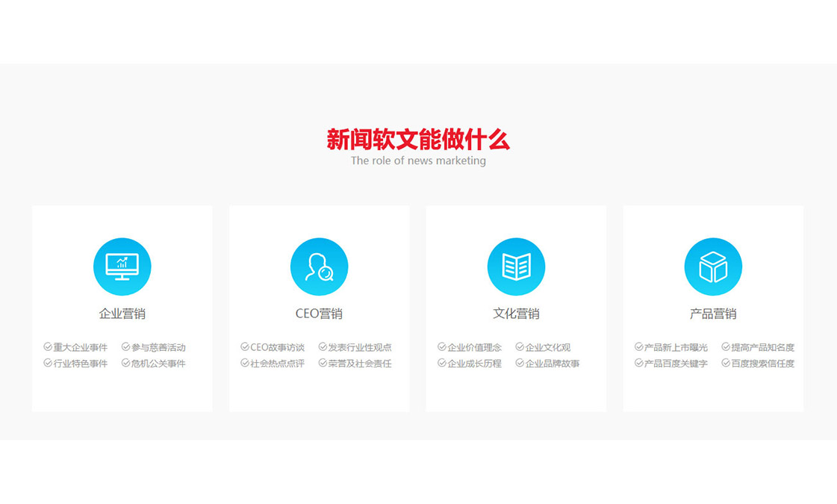Click the check icon beside 荣誉及社会责任
Viewport: 837px width, 504px height.
[323, 363]
